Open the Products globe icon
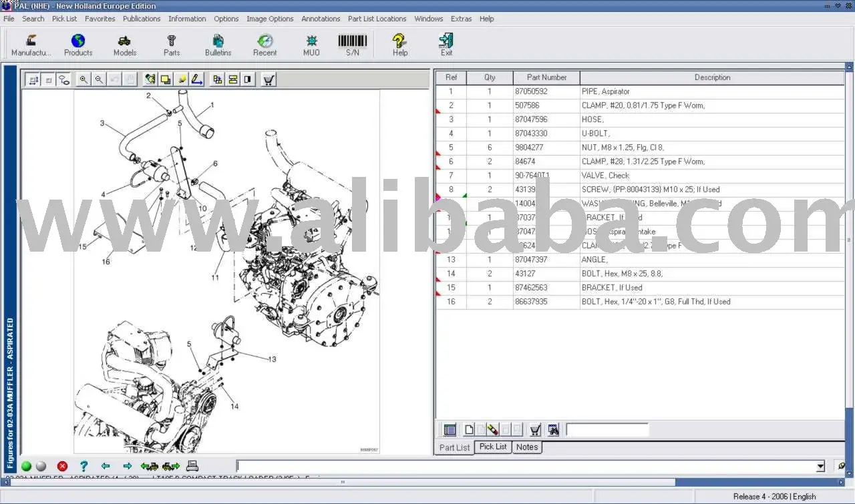This screenshot has width=855, height=504. click(x=78, y=44)
